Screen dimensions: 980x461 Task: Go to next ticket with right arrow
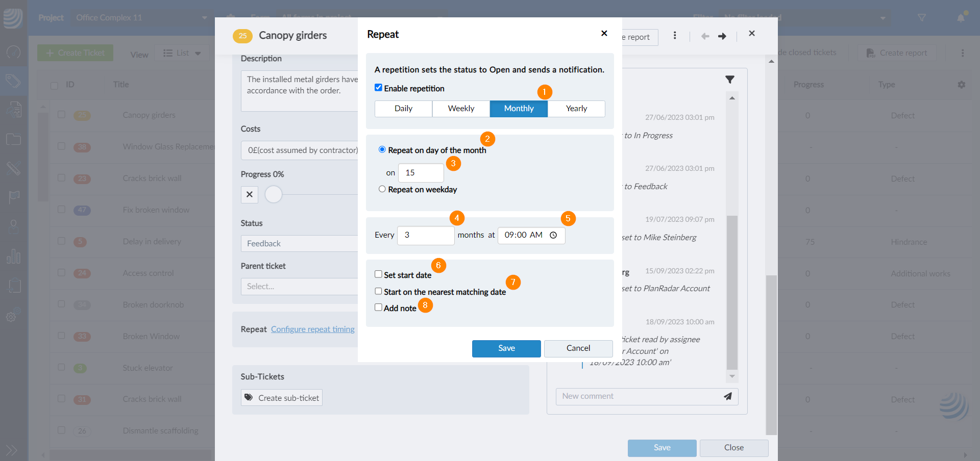pos(722,36)
